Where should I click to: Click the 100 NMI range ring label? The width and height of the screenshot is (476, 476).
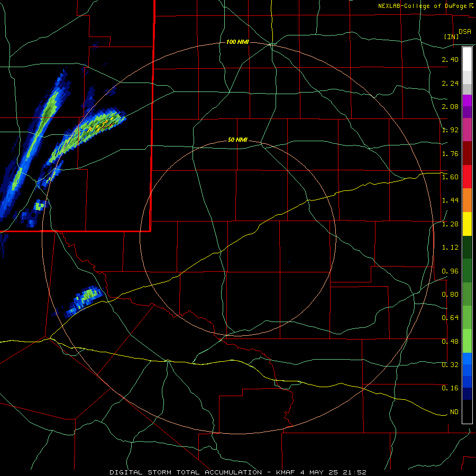tap(237, 42)
